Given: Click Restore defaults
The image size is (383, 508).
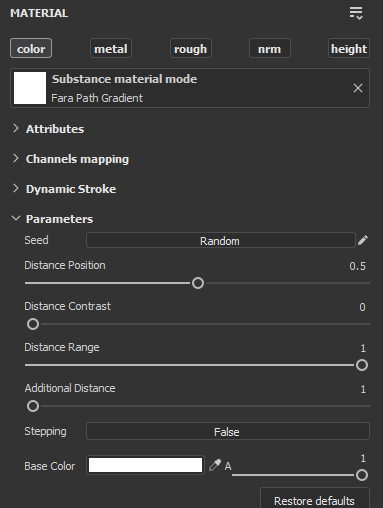Looking at the screenshot, I should [315, 499].
